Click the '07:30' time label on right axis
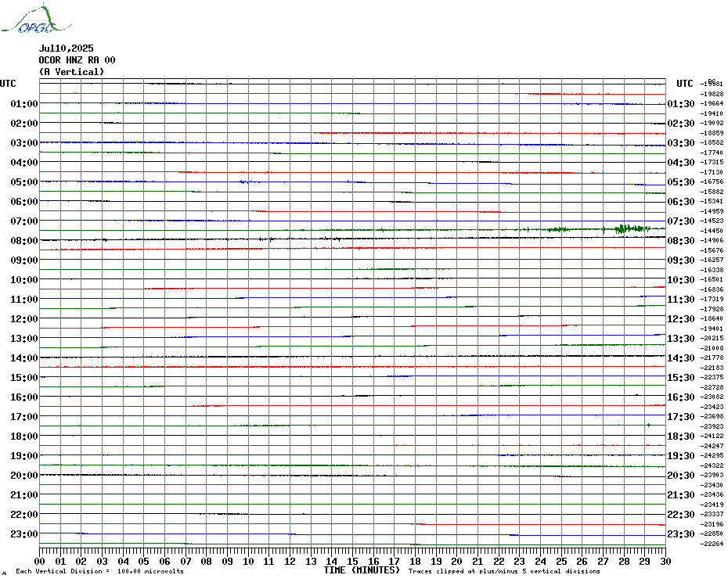 (x=681, y=221)
